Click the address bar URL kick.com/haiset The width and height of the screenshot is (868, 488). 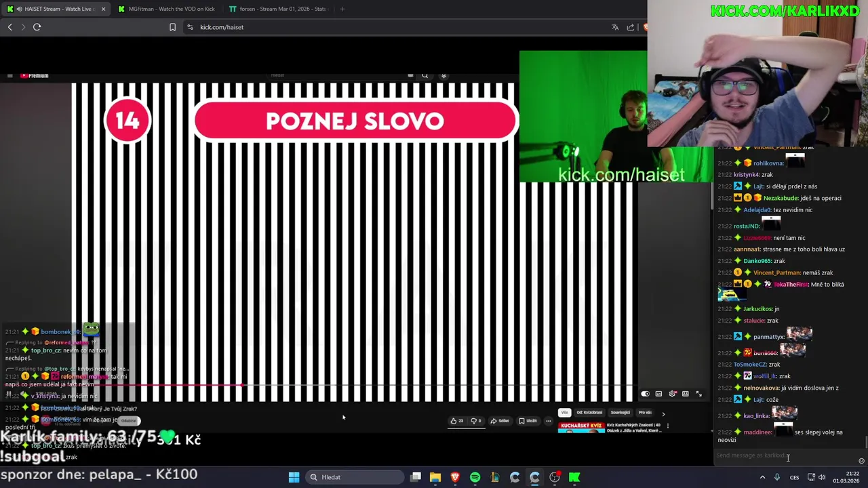pyautogui.click(x=222, y=27)
